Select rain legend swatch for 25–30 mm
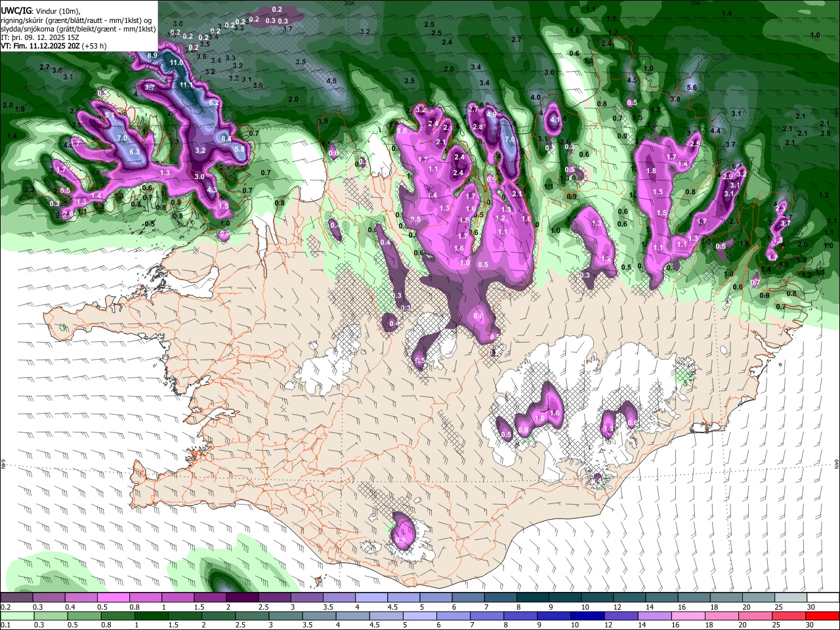The image size is (840, 630). click(789, 616)
